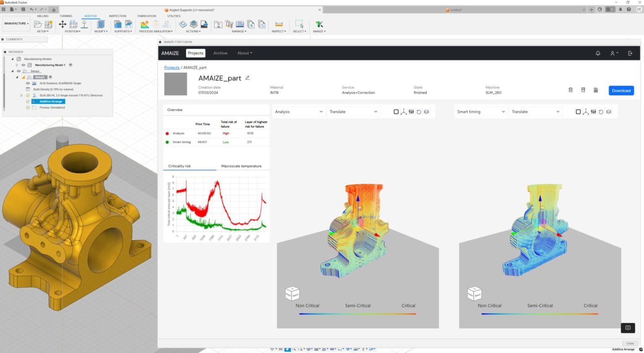Open the MILLING ribbon tab
The height and width of the screenshot is (353, 644).
43,16
